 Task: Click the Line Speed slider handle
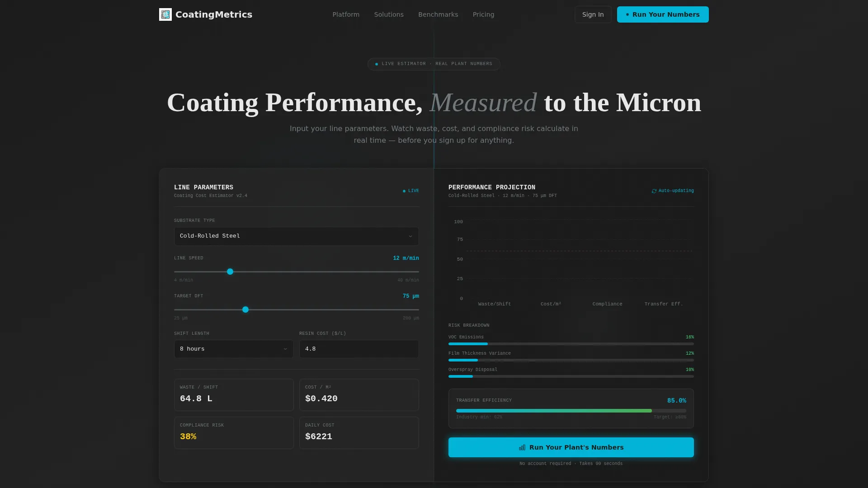[230, 272]
